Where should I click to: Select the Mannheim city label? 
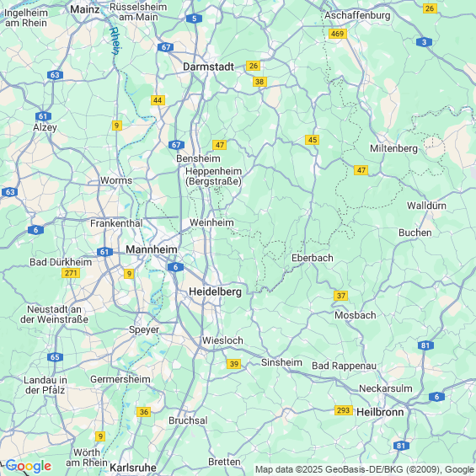pyautogui.click(x=152, y=249)
